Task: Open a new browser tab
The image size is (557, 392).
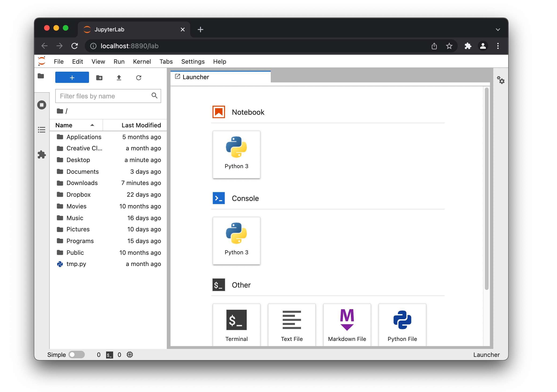Action: (201, 30)
